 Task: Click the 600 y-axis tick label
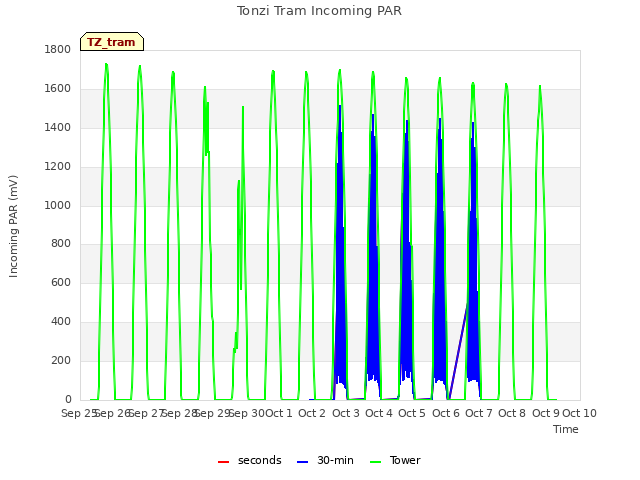[61, 282]
